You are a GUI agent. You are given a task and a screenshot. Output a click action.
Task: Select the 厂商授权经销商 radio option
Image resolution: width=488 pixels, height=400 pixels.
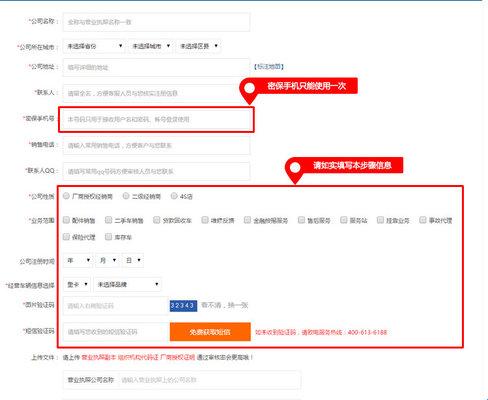click(66, 196)
